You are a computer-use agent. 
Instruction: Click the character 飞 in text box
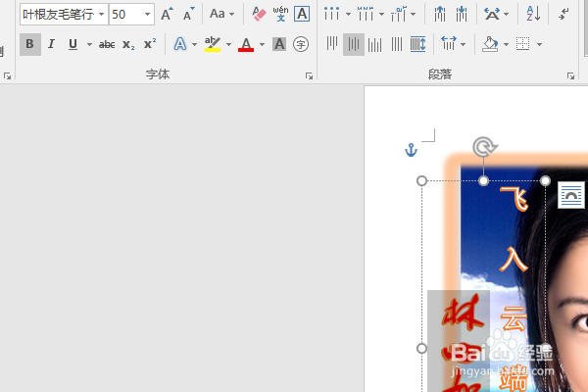click(x=514, y=199)
